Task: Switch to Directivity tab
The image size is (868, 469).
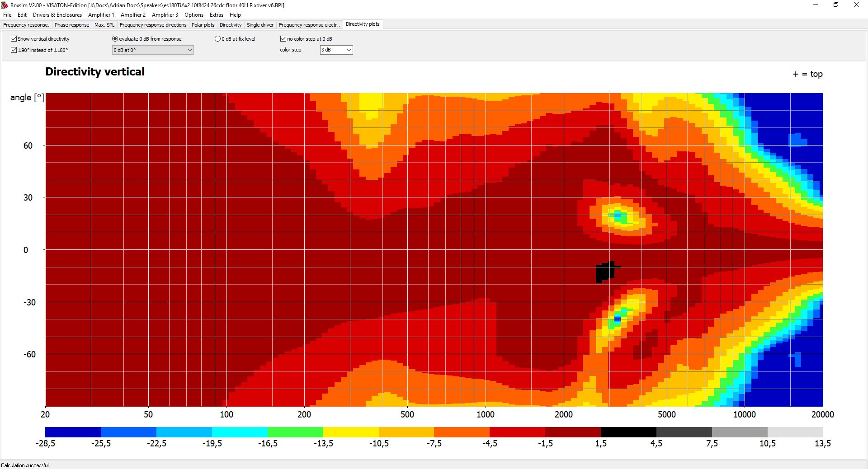Action: click(x=231, y=25)
